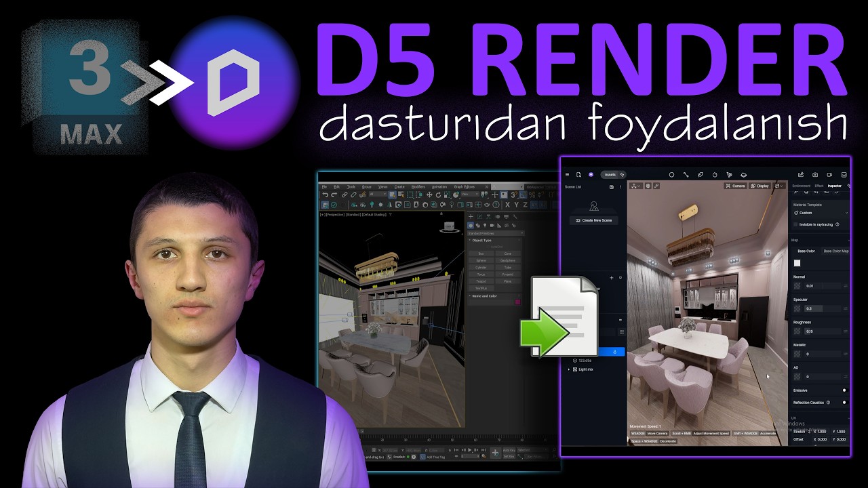Click the white base color swatch
This screenshot has width=868, height=488.
tap(797, 263)
